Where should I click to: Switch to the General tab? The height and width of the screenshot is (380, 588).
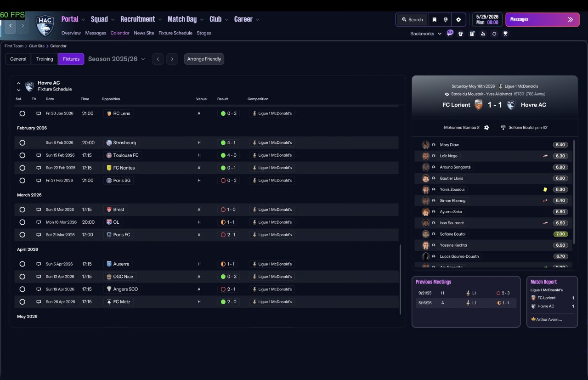click(18, 59)
